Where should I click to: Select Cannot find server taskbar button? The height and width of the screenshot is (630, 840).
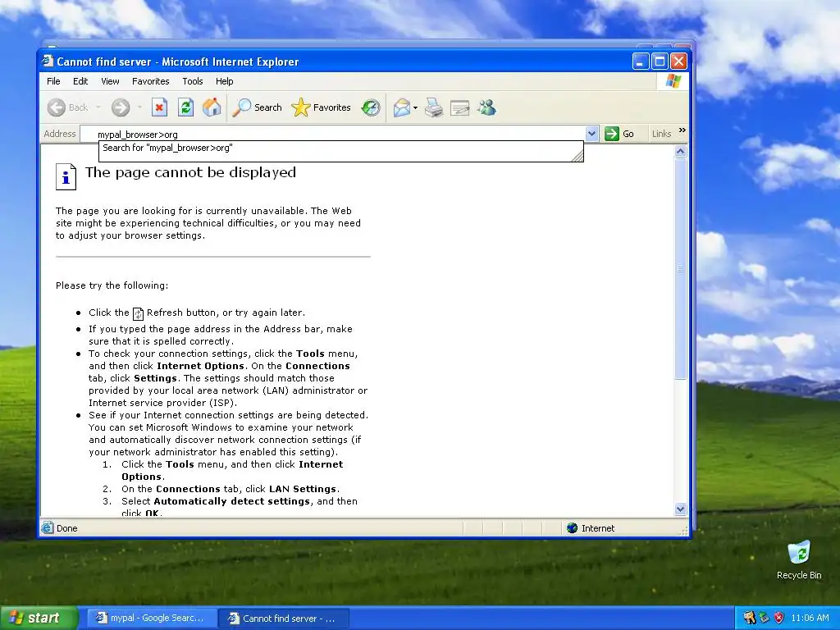284,619
